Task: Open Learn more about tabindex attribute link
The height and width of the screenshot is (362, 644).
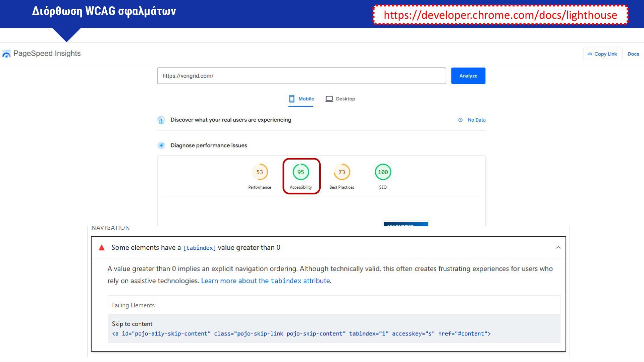Action: [x=265, y=281]
